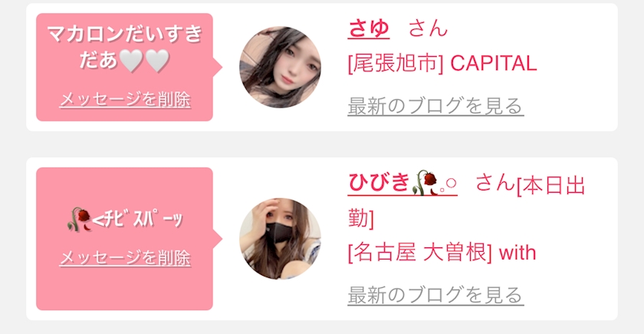
Task: Click the rose emoji beside ひびき name
Action: pyautogui.click(x=424, y=183)
